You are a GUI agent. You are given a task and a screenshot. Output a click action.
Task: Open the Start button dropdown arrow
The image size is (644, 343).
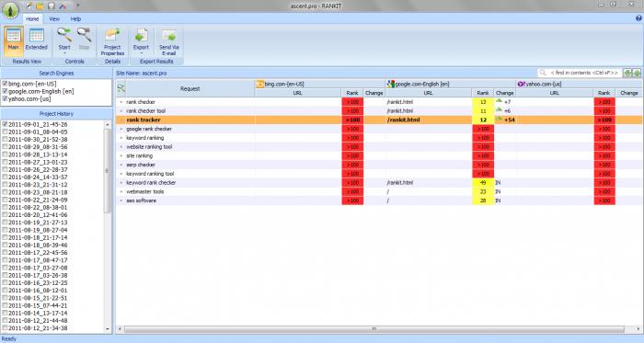64,53
